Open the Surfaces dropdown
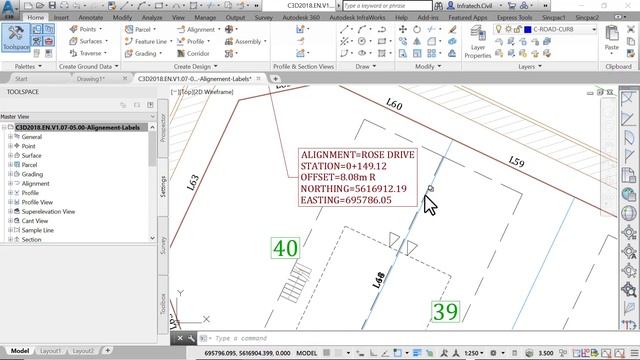The image size is (640, 360). pos(107,41)
